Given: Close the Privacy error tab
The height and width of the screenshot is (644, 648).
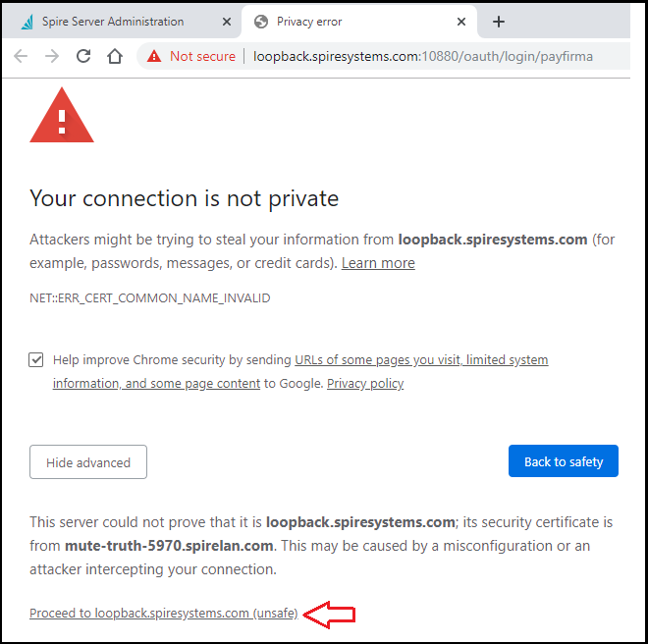Looking at the screenshot, I should [460, 22].
